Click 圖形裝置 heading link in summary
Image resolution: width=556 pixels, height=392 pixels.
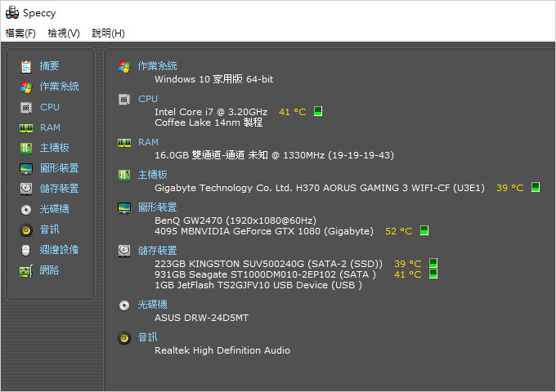(x=158, y=207)
